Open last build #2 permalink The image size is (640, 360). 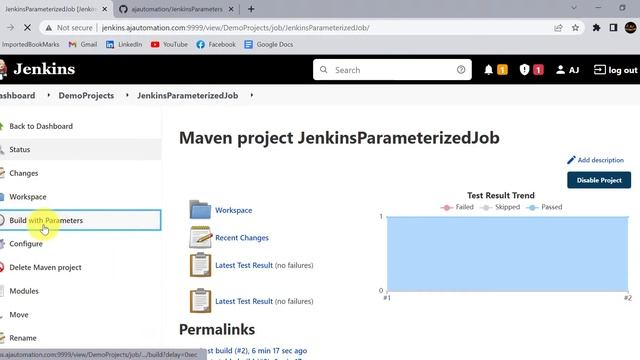(x=256, y=351)
